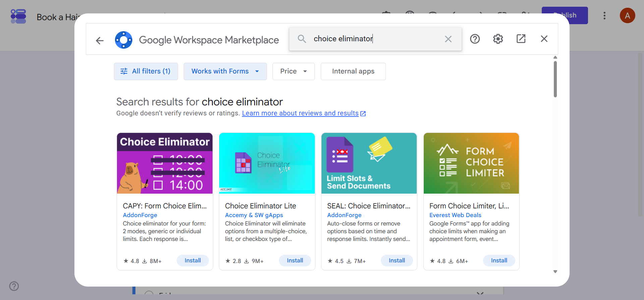Click inside the marketplace search field
The height and width of the screenshot is (300, 644).
(375, 39)
